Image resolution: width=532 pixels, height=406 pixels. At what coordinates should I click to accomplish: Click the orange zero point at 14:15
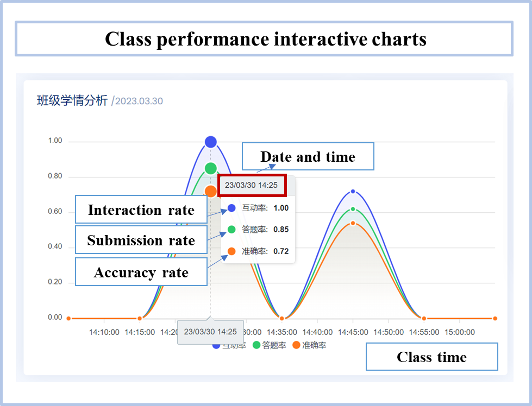[140, 319]
